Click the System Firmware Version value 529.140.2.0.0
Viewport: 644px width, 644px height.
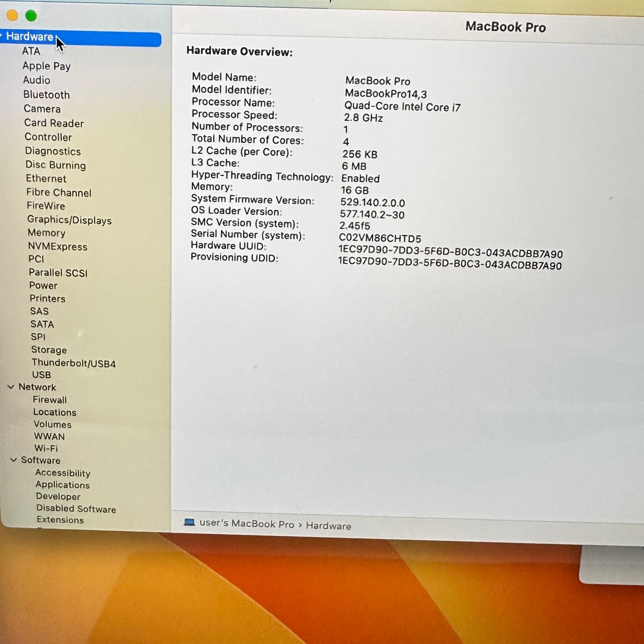[x=373, y=202]
